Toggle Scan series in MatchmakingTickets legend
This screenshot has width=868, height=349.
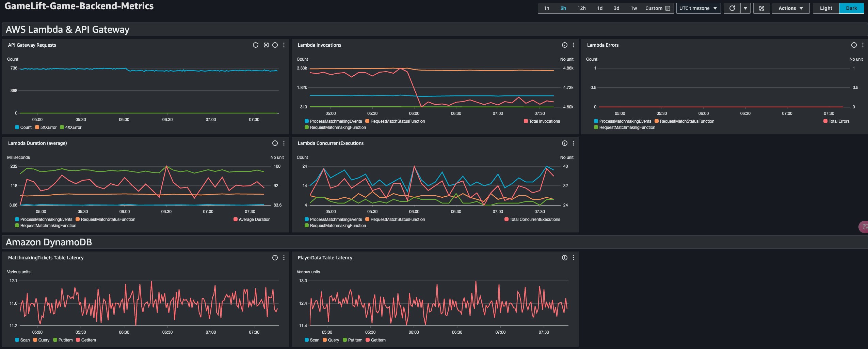pyautogui.click(x=22, y=340)
